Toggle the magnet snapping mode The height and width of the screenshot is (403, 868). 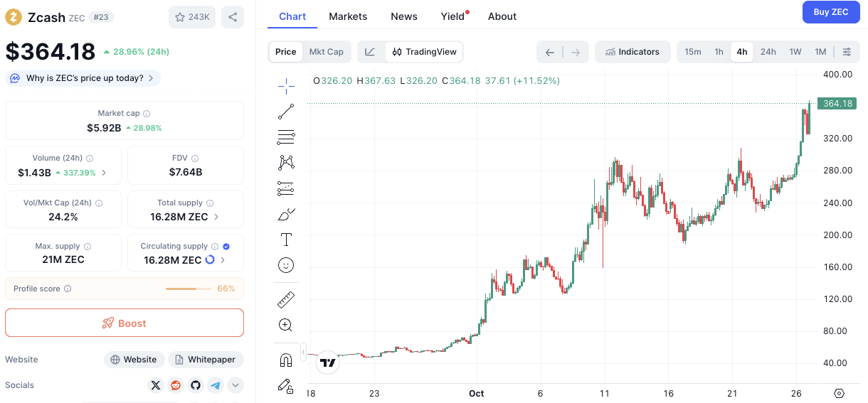286,360
